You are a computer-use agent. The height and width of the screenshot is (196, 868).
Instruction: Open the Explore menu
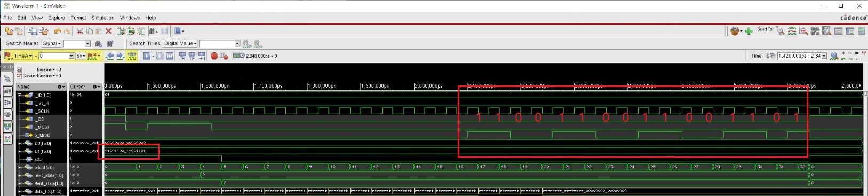pyautogui.click(x=56, y=18)
